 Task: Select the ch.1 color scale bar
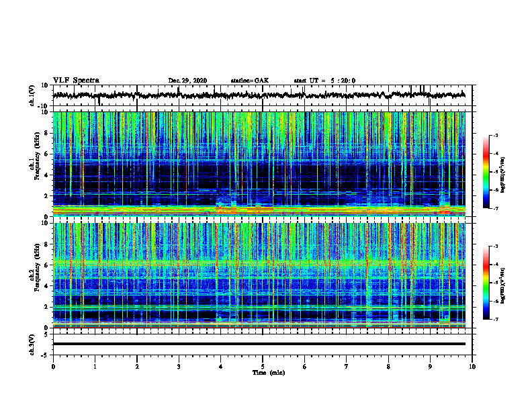coord(486,172)
